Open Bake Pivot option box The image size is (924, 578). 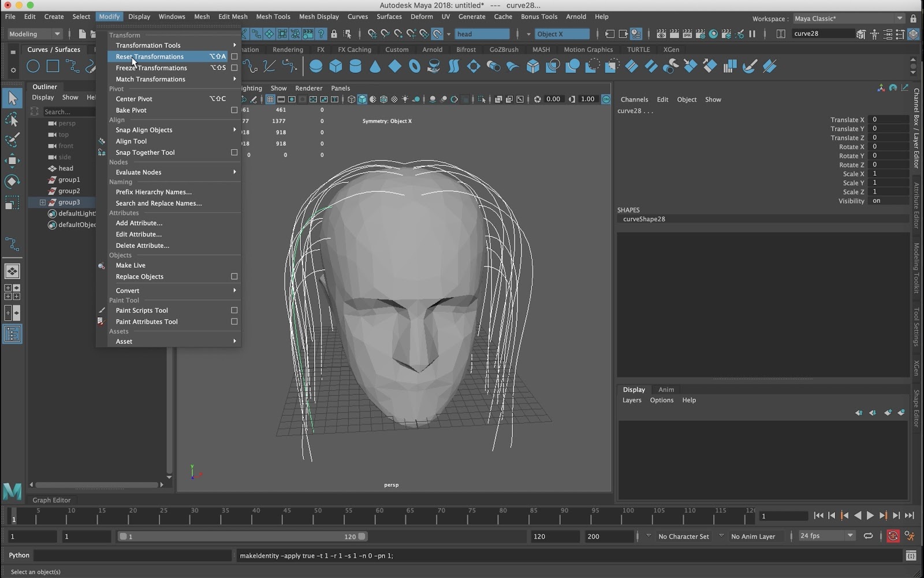pyautogui.click(x=234, y=110)
